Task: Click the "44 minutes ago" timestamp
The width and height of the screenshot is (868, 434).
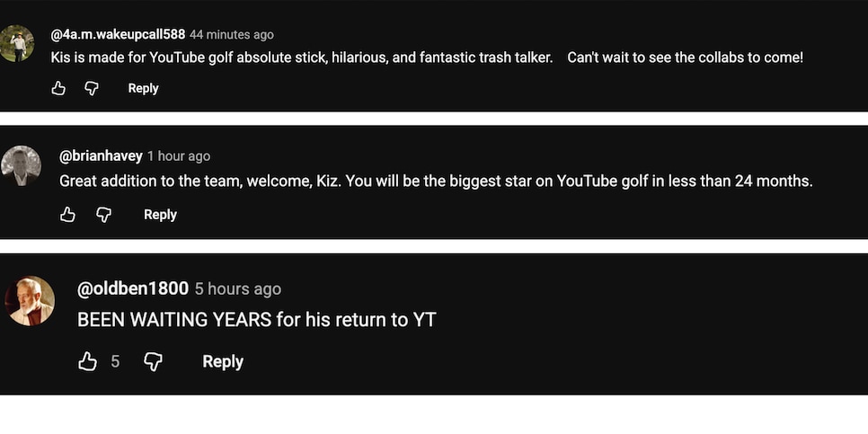Action: [232, 34]
